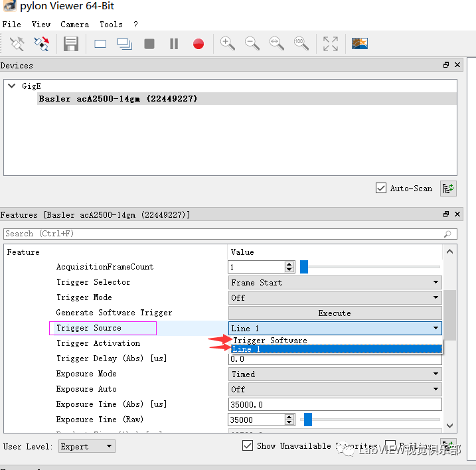Click the zoom in magnifier icon

(227, 44)
